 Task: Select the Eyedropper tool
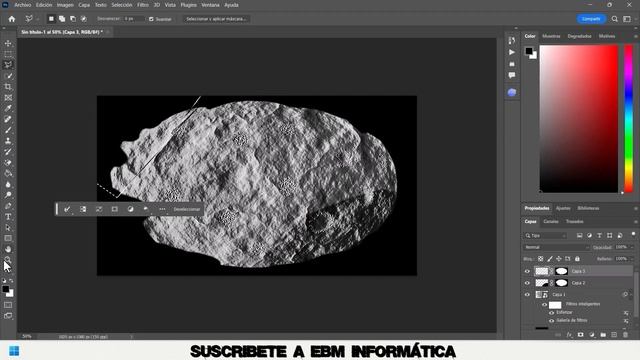[x=8, y=108]
